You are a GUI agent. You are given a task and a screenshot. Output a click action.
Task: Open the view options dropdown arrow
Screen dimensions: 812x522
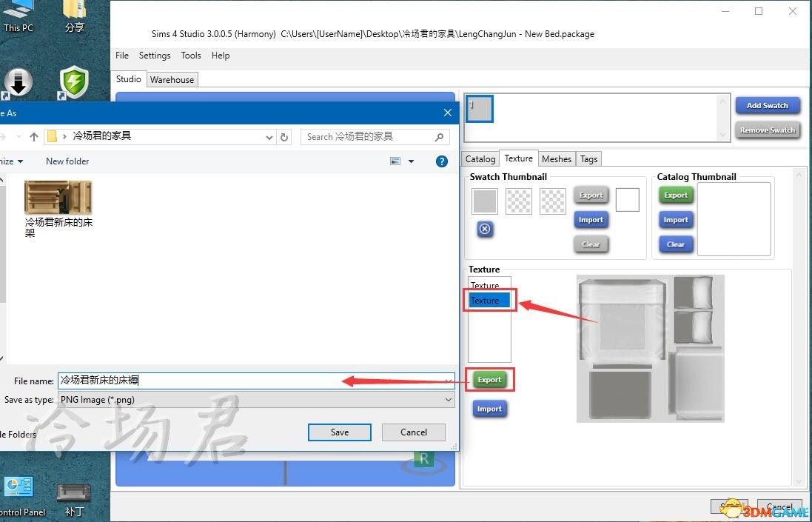click(x=411, y=161)
